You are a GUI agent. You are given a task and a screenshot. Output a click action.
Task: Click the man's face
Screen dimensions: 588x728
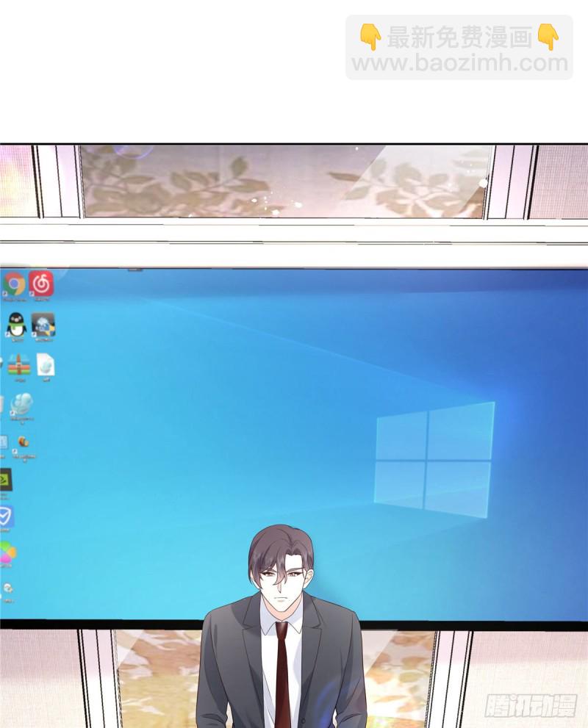283,578
